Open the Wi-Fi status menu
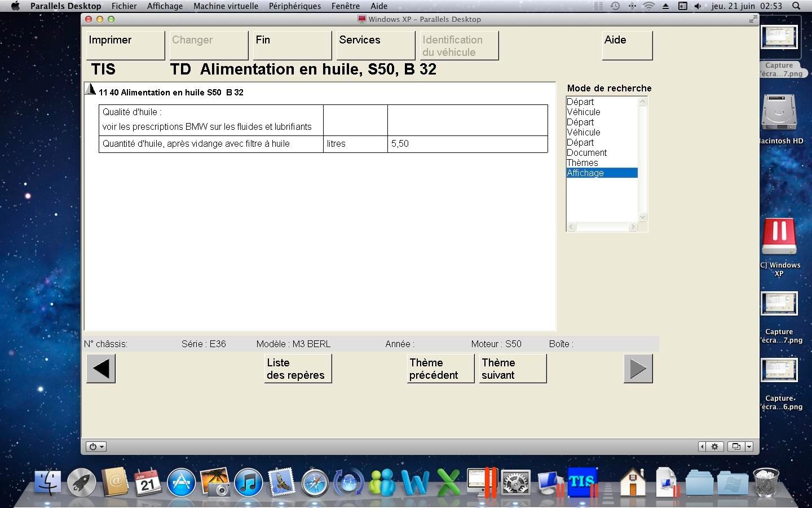Screen dimensions: 812x508 649,6
